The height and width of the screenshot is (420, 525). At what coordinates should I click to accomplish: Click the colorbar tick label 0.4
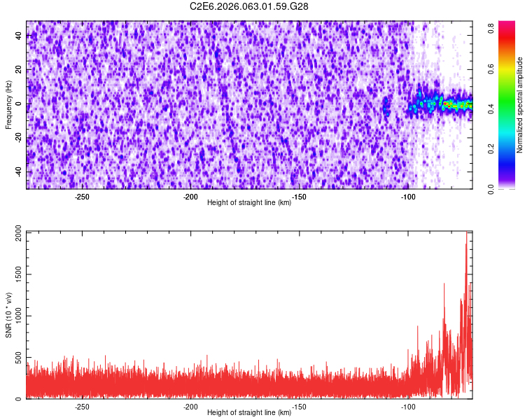(x=491, y=110)
